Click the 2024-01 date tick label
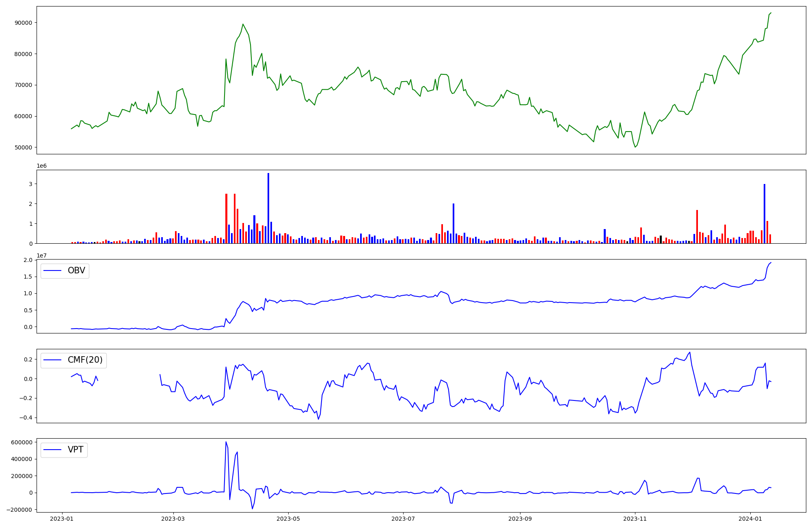This screenshot has width=812, height=528. click(x=750, y=519)
